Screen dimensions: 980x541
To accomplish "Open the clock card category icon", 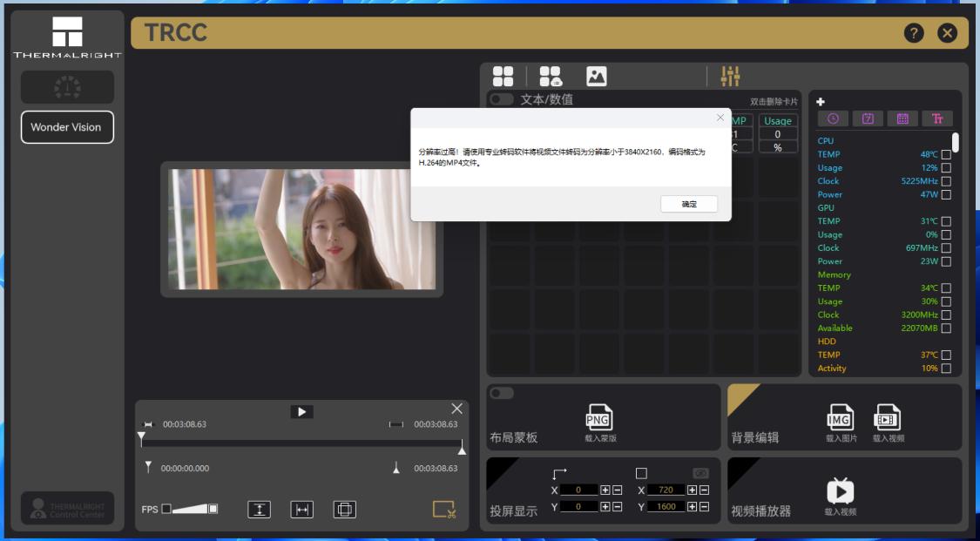I will [834, 118].
